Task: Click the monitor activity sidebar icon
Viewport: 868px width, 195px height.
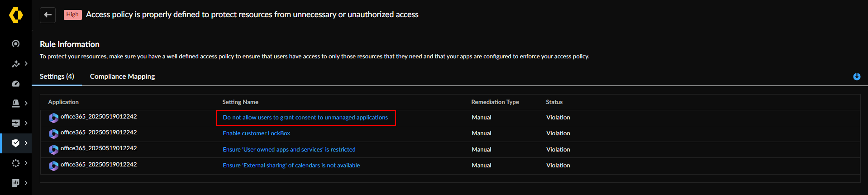Action: pyautogui.click(x=16, y=123)
